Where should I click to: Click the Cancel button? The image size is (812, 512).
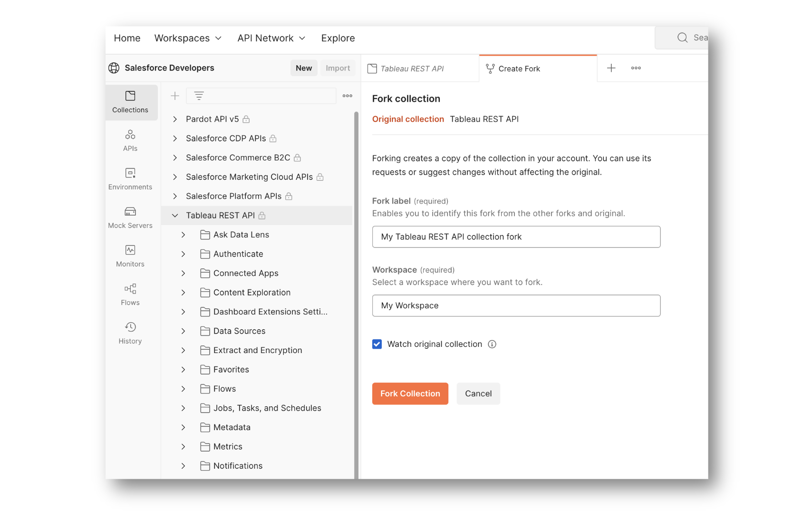[478, 394]
